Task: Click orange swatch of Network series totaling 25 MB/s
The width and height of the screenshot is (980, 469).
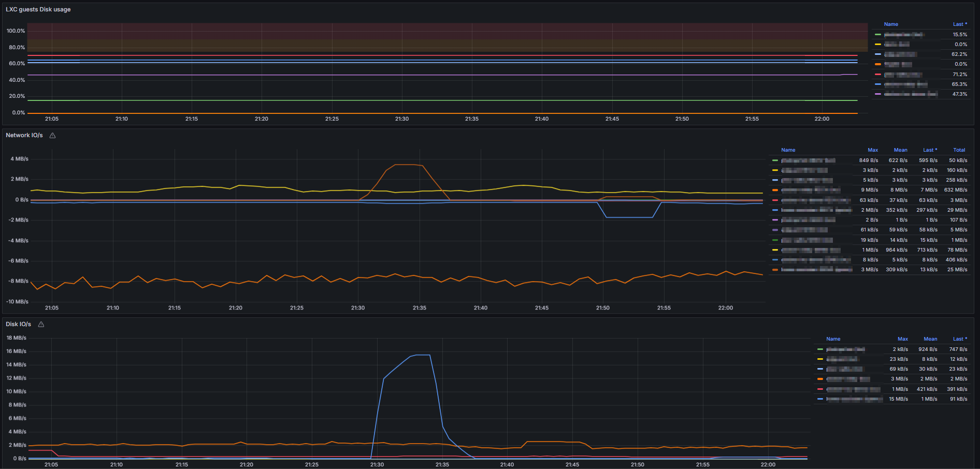Action: coord(775,270)
